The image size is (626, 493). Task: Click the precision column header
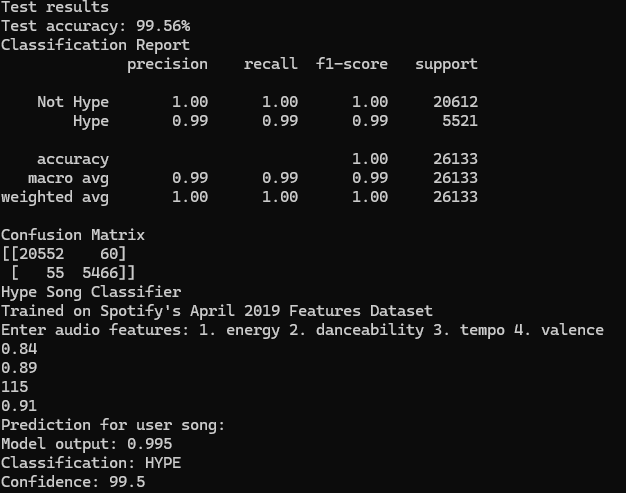[x=167, y=64]
